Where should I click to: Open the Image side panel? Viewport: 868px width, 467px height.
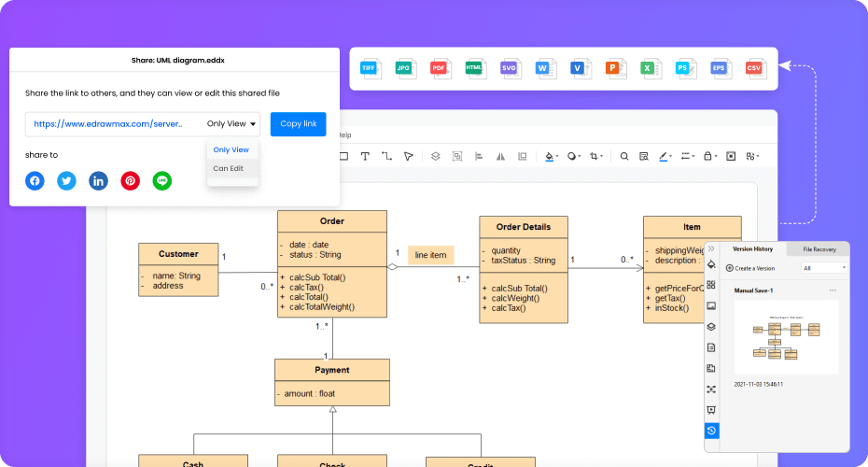click(711, 305)
